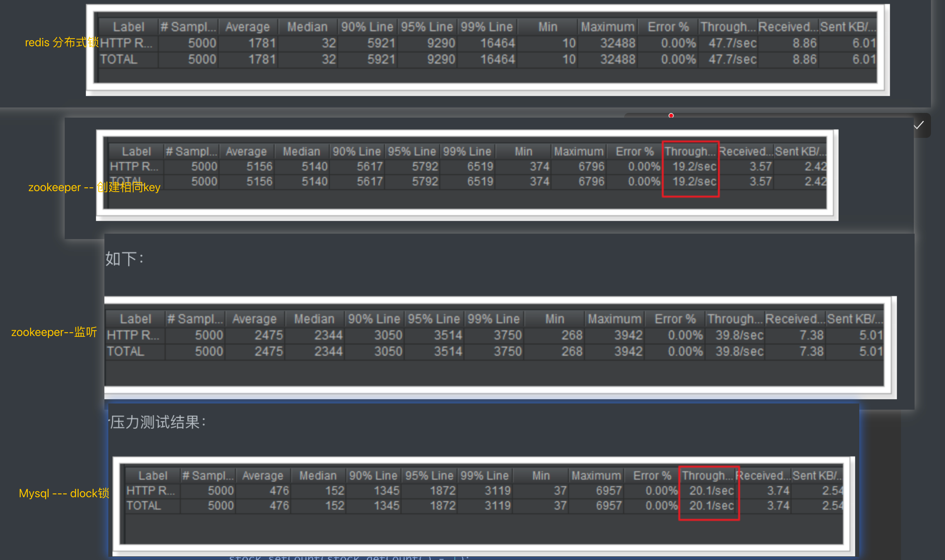Select TOTAL row in redis table
This screenshot has width=945, height=560.
point(119,60)
